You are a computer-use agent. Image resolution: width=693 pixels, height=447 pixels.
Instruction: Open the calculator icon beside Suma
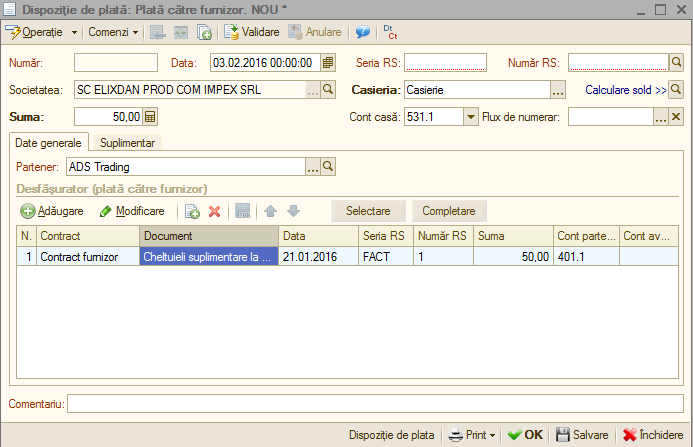pos(150,117)
